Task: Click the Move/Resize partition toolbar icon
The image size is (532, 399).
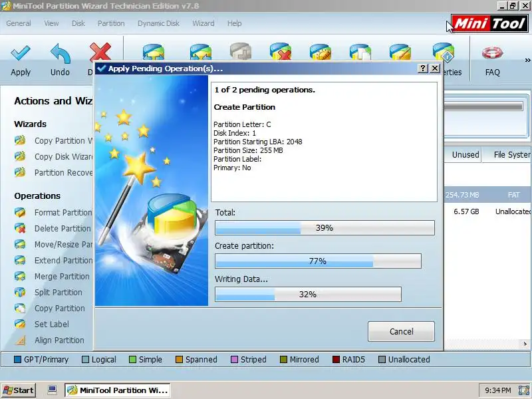Action: click(x=154, y=52)
